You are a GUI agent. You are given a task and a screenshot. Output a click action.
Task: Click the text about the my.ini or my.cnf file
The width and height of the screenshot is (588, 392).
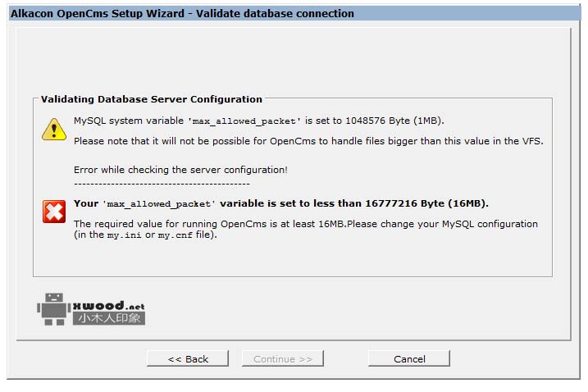click(306, 229)
